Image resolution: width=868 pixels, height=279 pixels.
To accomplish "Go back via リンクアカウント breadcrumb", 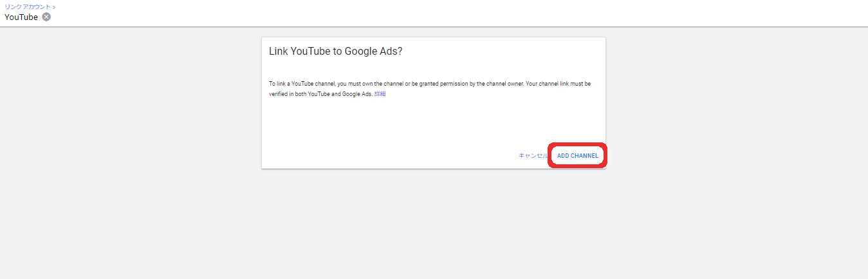I will tap(28, 6).
